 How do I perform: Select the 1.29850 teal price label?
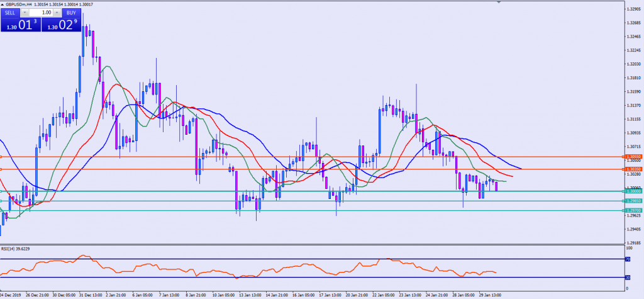pyautogui.click(x=631, y=201)
